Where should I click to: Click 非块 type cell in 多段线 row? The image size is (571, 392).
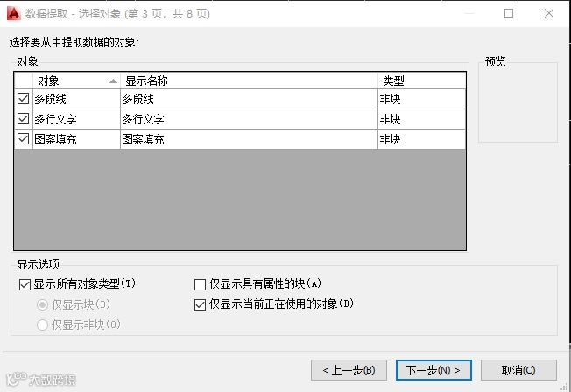coord(422,99)
